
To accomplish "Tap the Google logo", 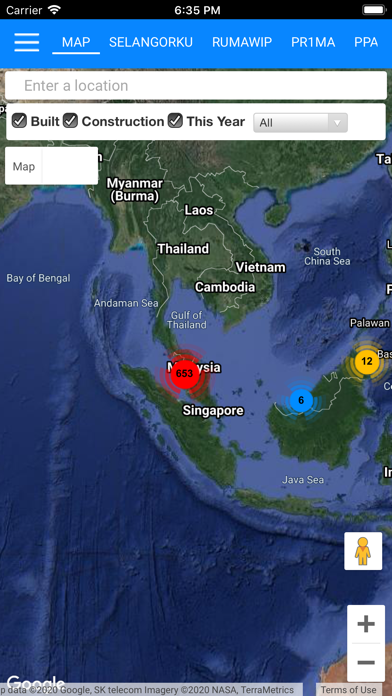I will [x=36, y=683].
